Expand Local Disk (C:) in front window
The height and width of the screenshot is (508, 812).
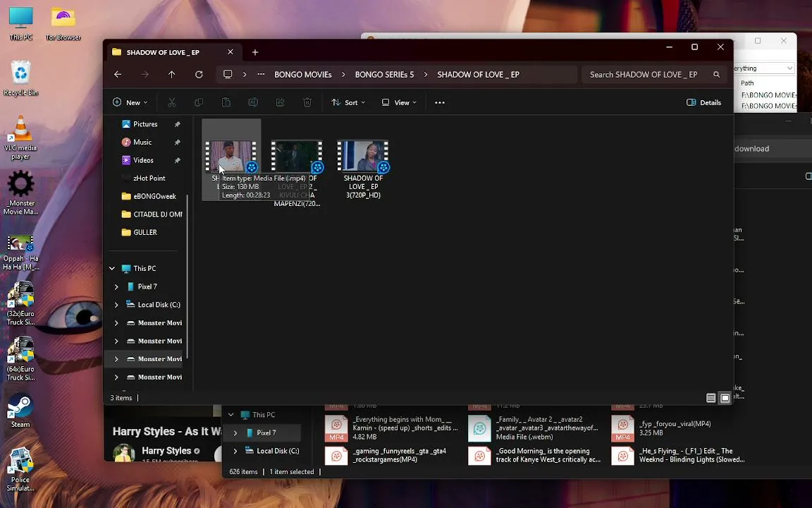[x=116, y=305]
